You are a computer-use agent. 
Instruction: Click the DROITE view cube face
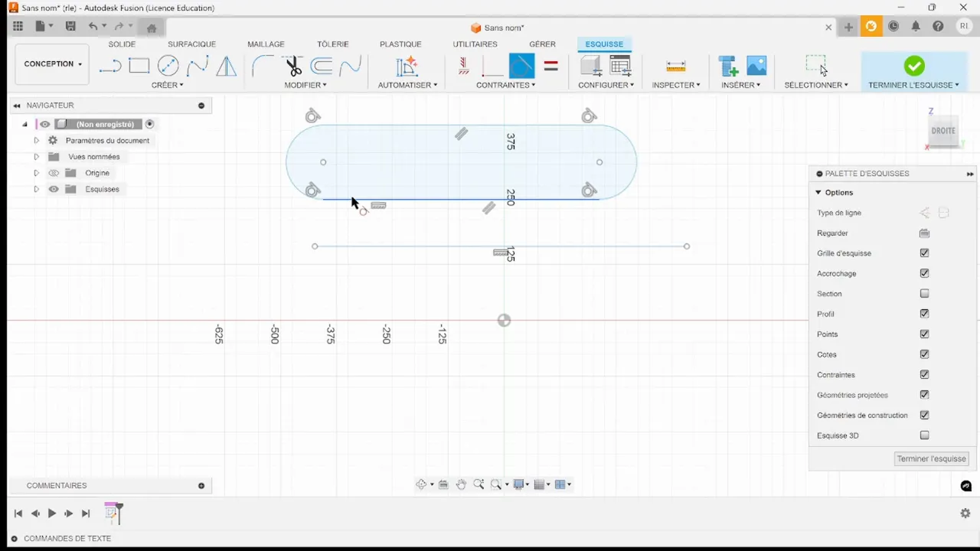pyautogui.click(x=943, y=131)
